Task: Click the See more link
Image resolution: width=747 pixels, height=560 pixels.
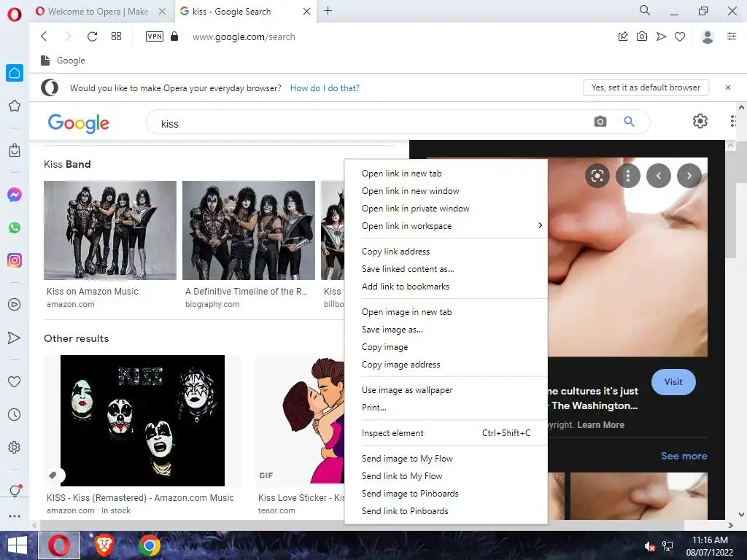Action: [684, 456]
